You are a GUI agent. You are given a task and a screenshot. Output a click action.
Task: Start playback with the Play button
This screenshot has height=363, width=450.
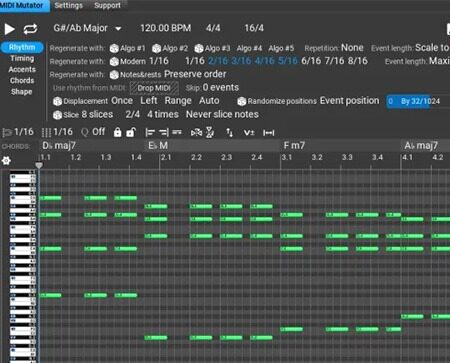click(x=9, y=29)
